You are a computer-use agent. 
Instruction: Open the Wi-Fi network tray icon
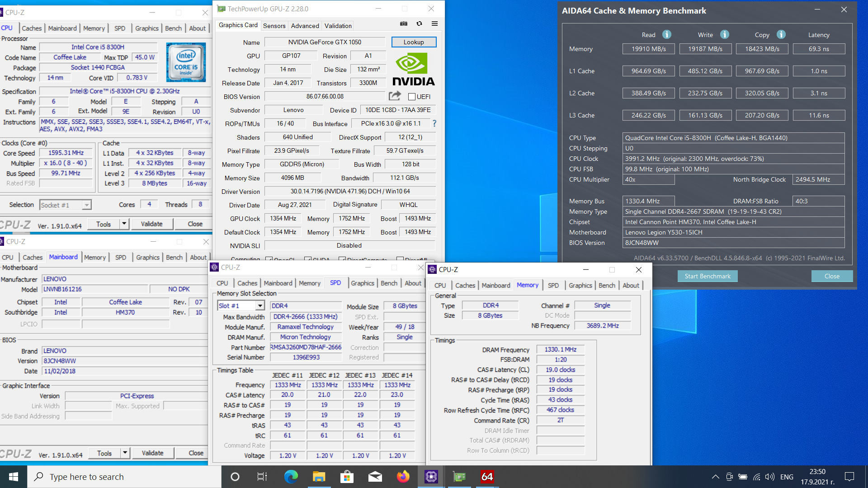click(x=756, y=477)
